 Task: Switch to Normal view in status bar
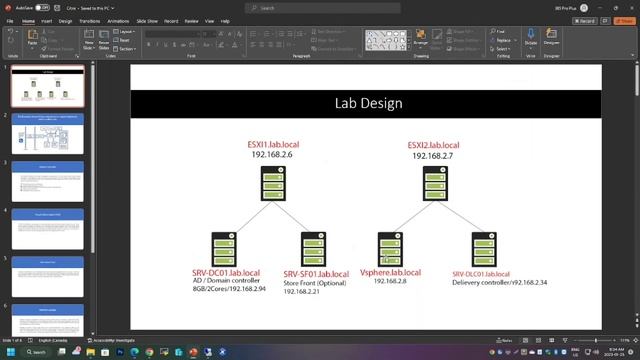coord(525,340)
